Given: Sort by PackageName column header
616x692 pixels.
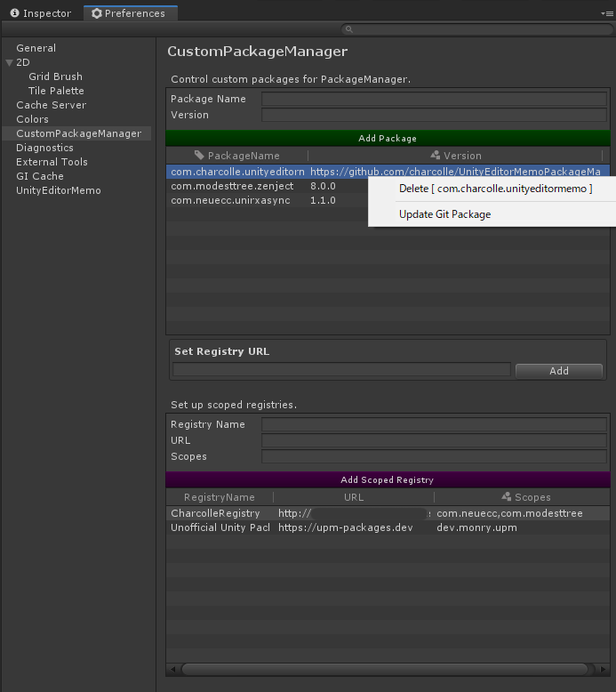Looking at the screenshot, I should 237,156.
